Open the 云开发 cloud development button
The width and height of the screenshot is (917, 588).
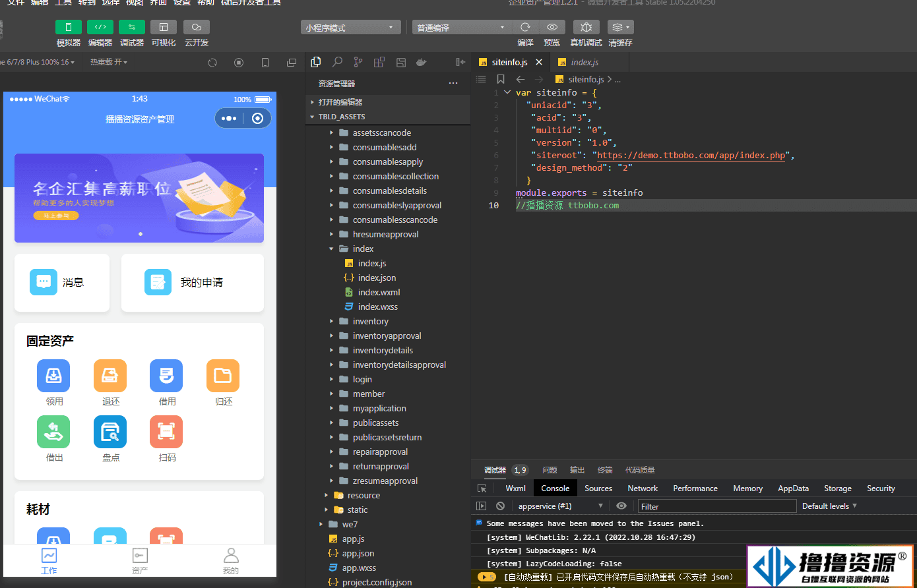point(197,27)
